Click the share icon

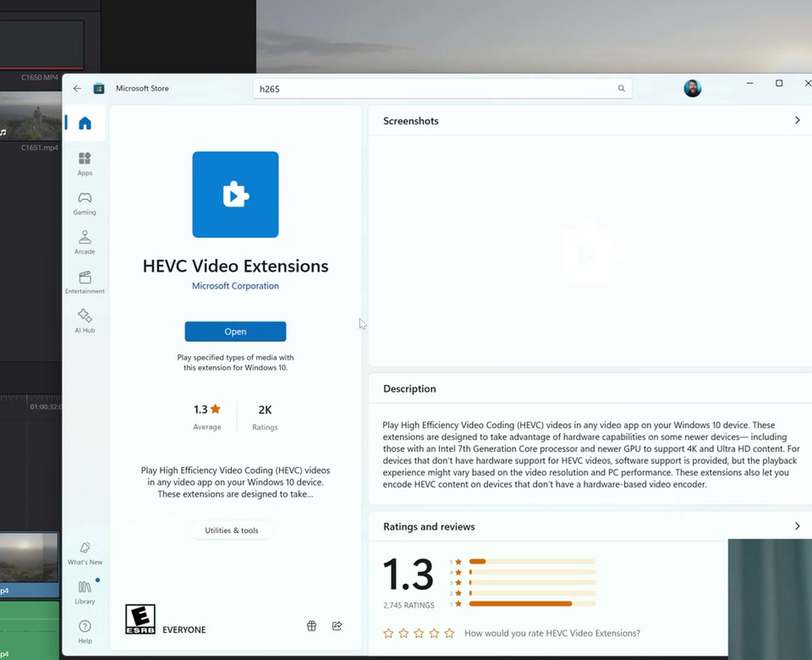coord(337,626)
